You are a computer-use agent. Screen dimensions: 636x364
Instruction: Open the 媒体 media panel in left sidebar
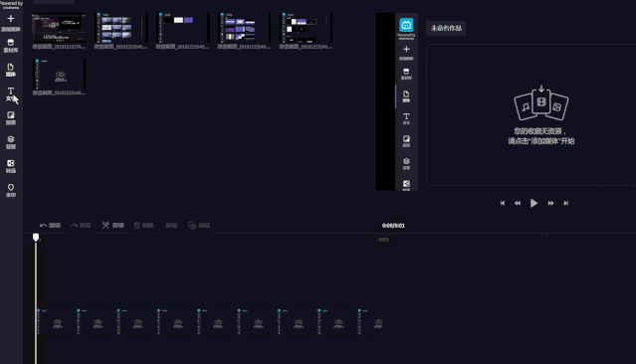(11, 70)
